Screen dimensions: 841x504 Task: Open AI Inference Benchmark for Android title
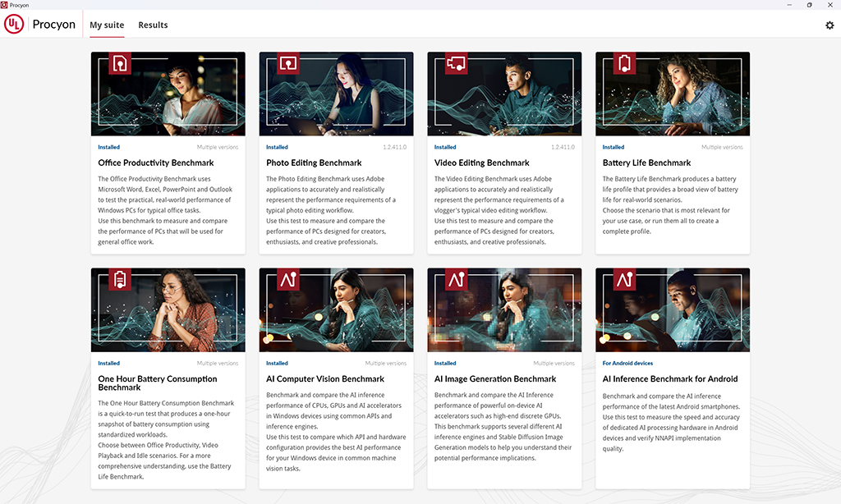tap(670, 378)
